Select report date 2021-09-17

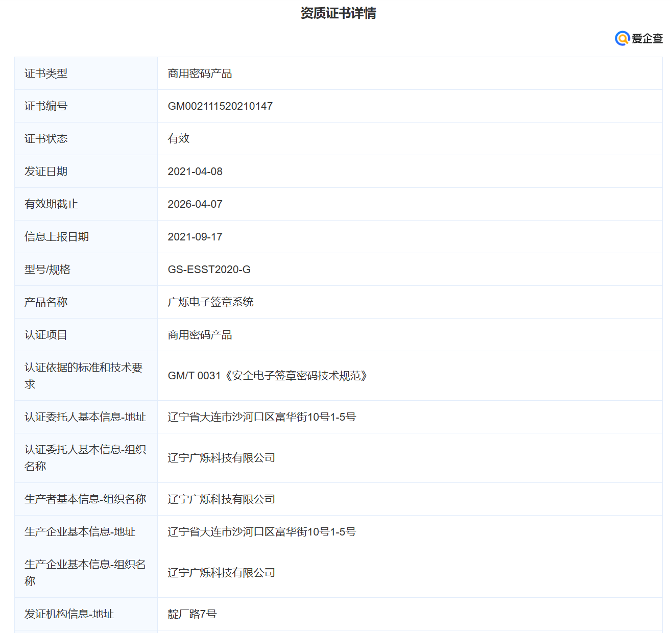click(x=195, y=237)
